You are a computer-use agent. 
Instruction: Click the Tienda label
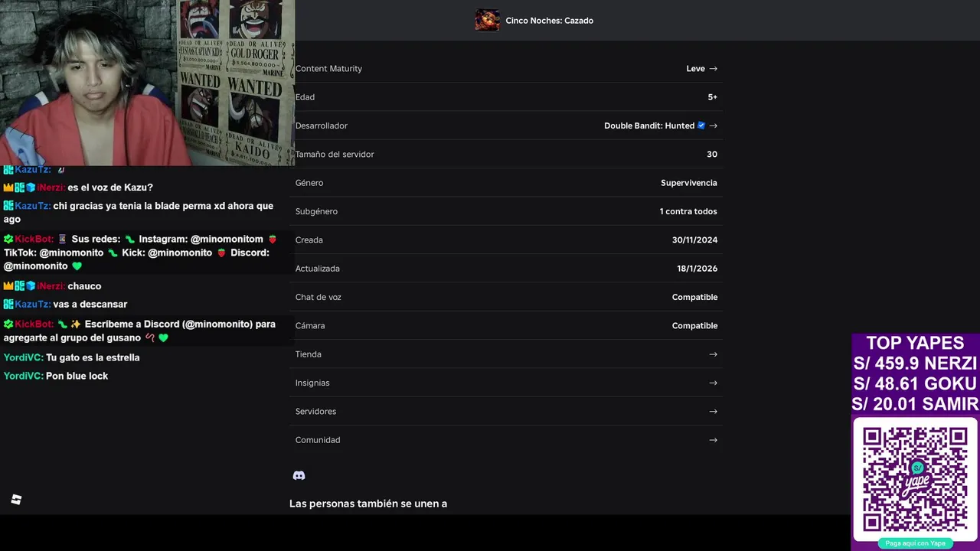click(x=309, y=354)
